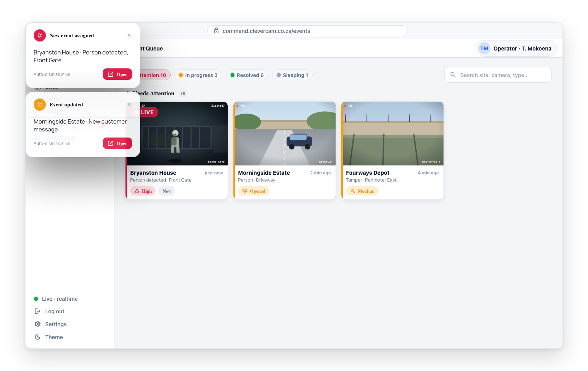Click the "Bryanston House" card title

(153, 173)
